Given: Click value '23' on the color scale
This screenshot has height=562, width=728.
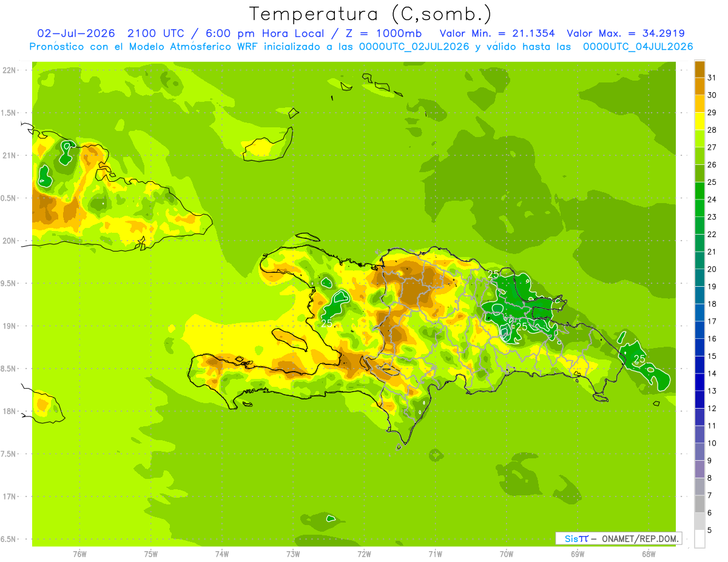Looking at the screenshot, I should [712, 217].
